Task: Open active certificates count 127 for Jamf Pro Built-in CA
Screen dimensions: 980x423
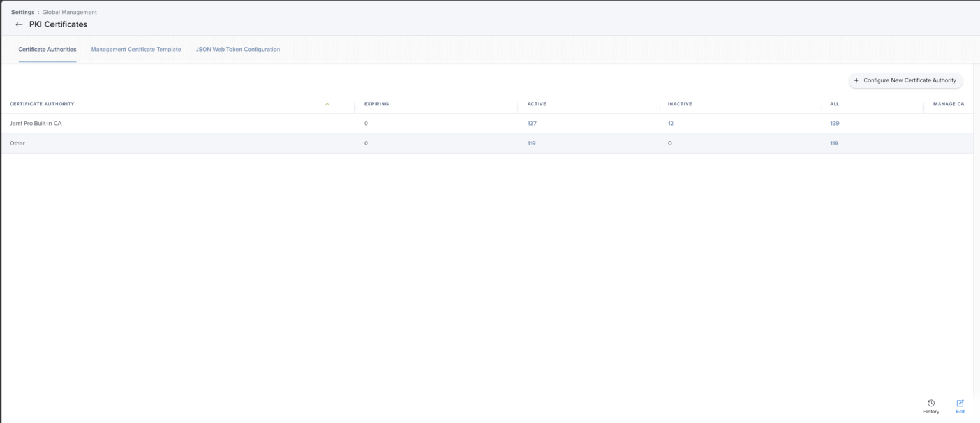Action: 531,123
